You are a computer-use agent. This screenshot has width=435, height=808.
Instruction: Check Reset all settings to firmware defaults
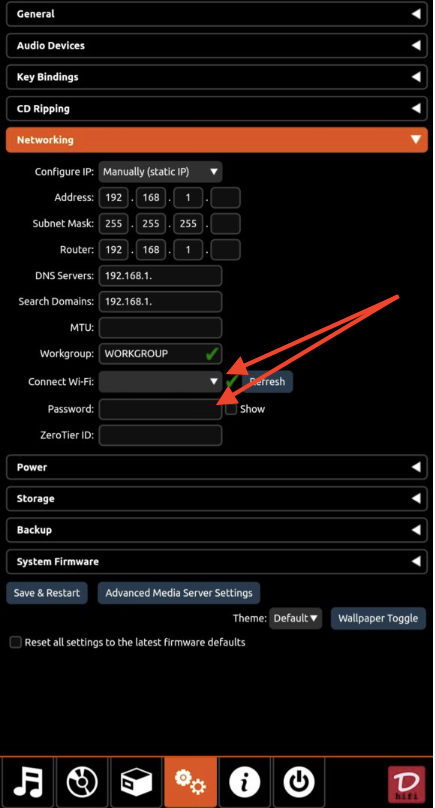tap(16, 643)
